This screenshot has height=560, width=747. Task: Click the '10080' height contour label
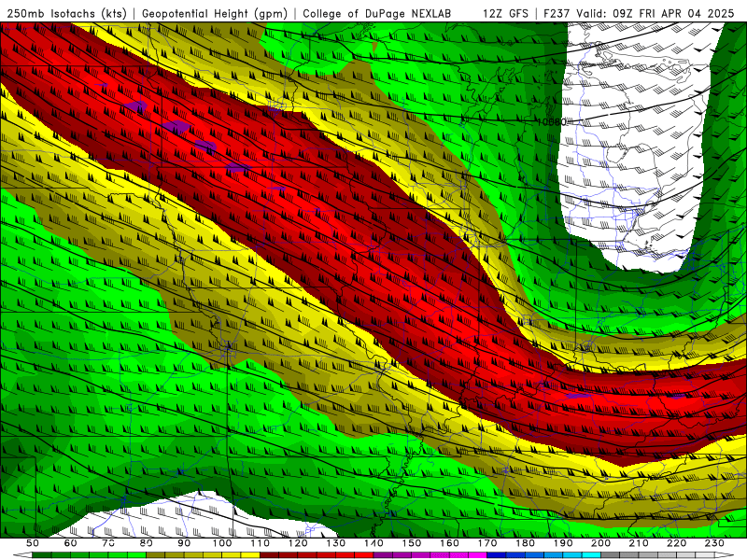[x=552, y=122]
